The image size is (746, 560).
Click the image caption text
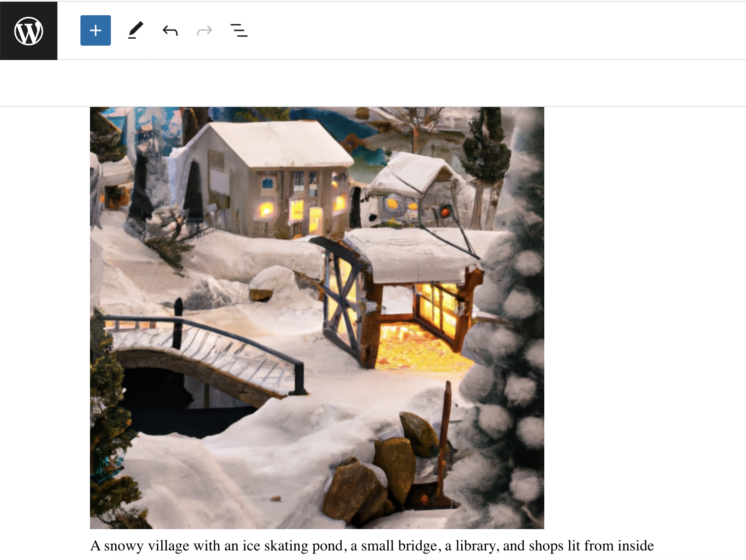point(372,545)
